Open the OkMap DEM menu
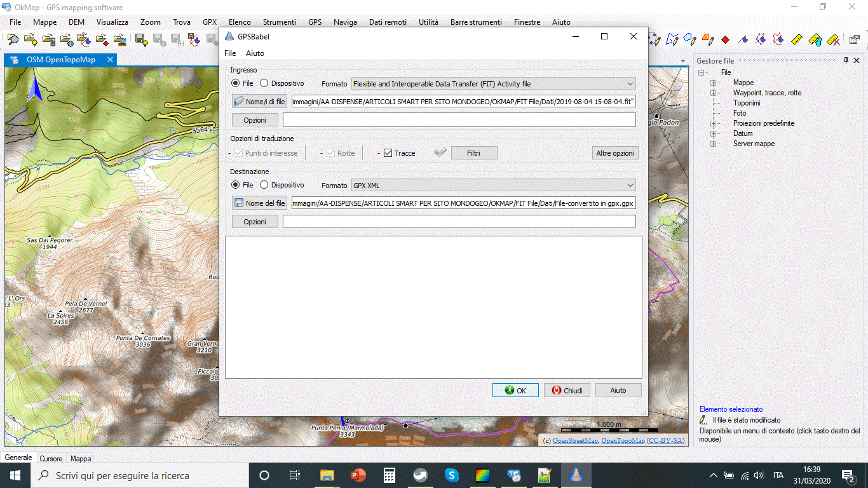The width and height of the screenshot is (868, 488). (76, 22)
